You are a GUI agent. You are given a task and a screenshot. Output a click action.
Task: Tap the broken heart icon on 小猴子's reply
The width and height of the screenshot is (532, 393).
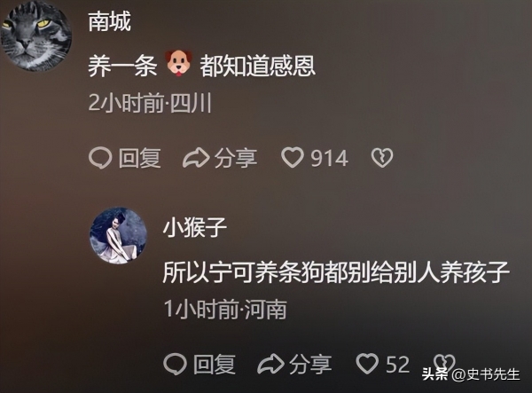coord(444,363)
